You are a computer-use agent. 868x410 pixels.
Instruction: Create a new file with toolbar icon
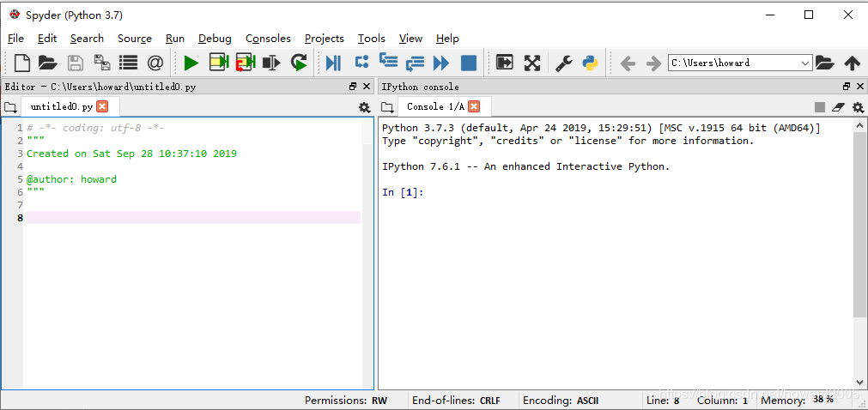coord(22,63)
